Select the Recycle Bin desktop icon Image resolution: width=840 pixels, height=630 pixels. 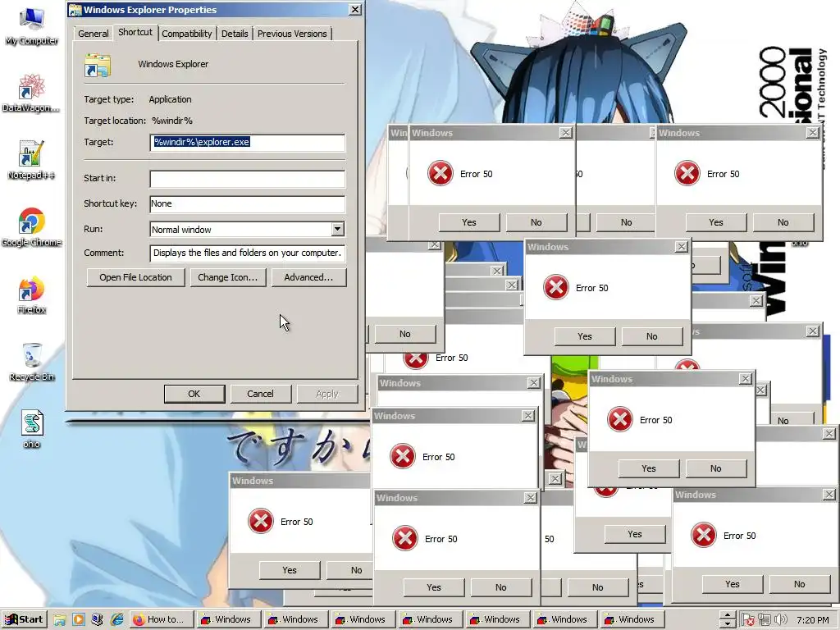coord(32,363)
